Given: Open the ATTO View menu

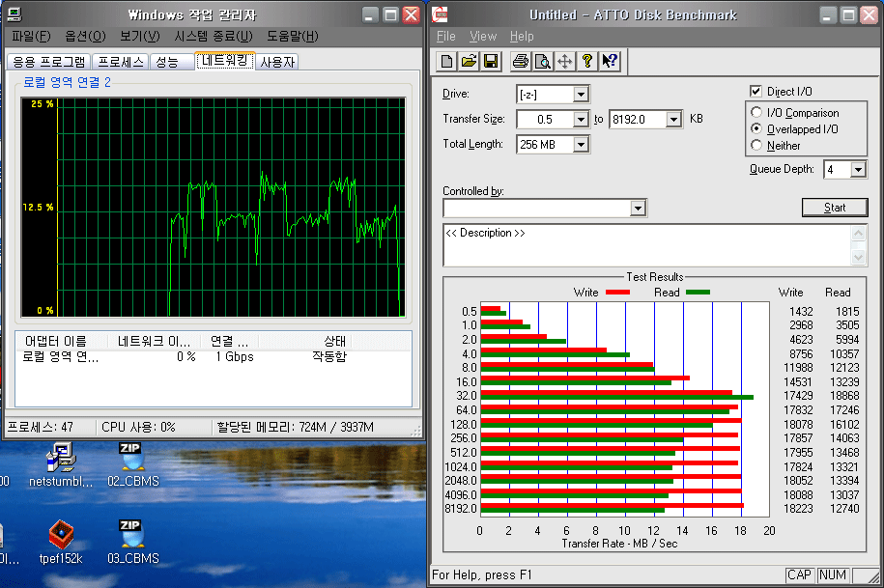Looking at the screenshot, I should coord(483,36).
